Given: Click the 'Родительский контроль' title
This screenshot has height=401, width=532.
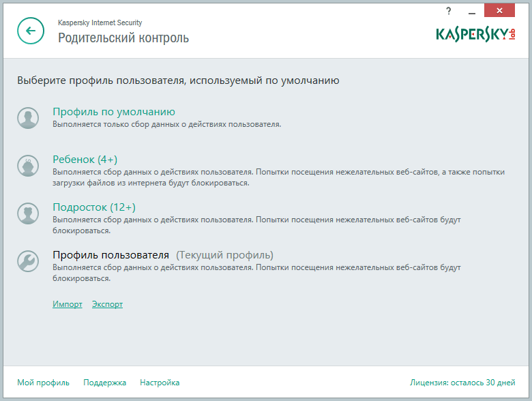Looking at the screenshot, I should [123, 38].
